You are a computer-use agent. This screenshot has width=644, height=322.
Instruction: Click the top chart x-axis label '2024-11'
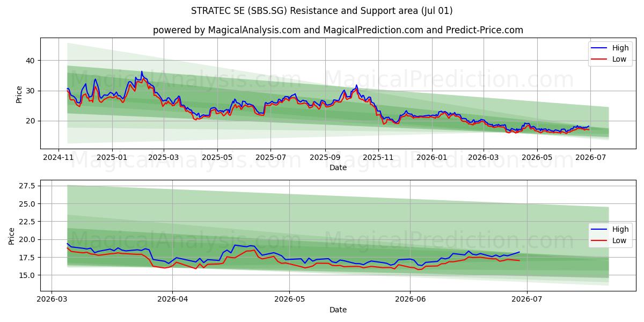[59, 157]
